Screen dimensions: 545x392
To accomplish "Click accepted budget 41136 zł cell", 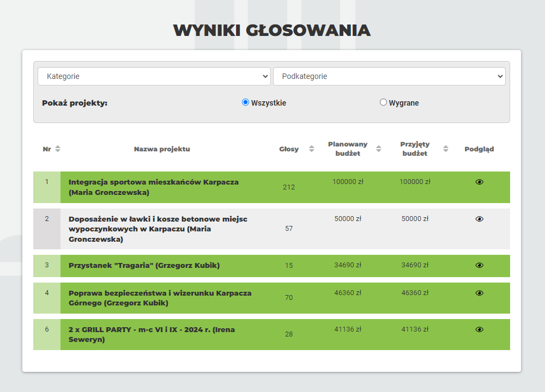I will [x=415, y=329].
